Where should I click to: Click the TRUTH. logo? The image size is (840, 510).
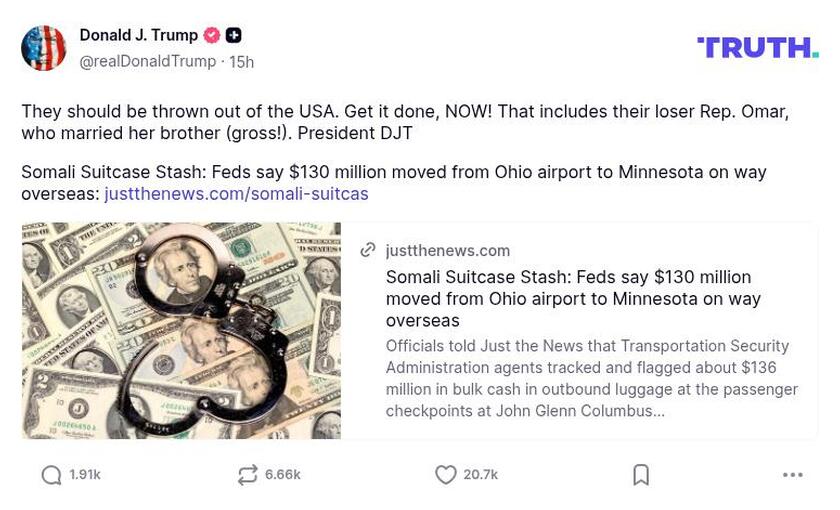[x=757, y=47]
